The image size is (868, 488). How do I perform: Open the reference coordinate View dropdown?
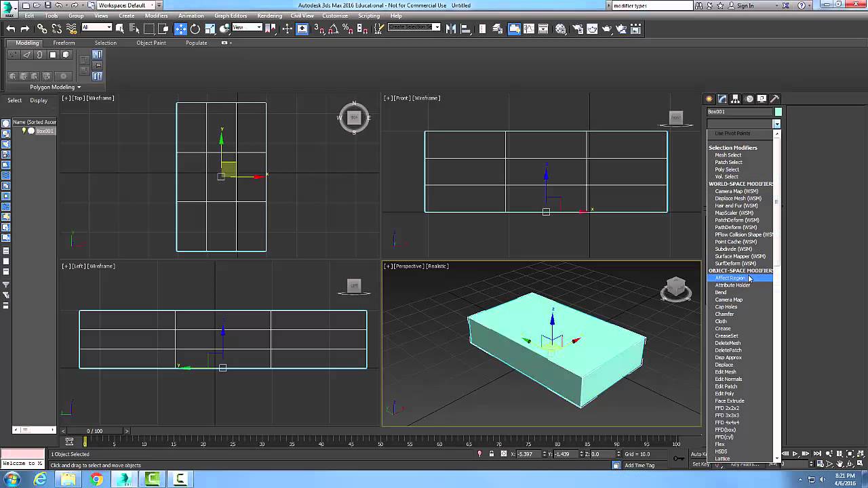pyautogui.click(x=248, y=27)
